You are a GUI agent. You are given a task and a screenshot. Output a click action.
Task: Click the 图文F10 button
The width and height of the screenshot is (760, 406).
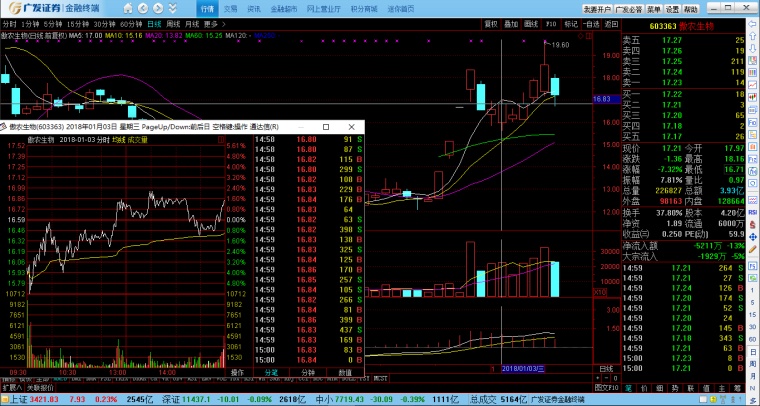pos(606,388)
